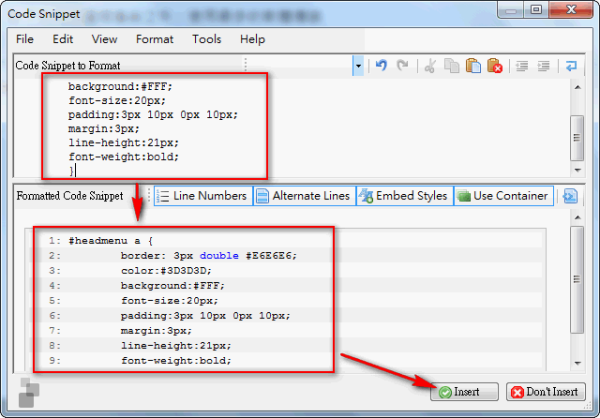Toggle the word wrap icon
The width and height of the screenshot is (600, 418).
coord(571,66)
